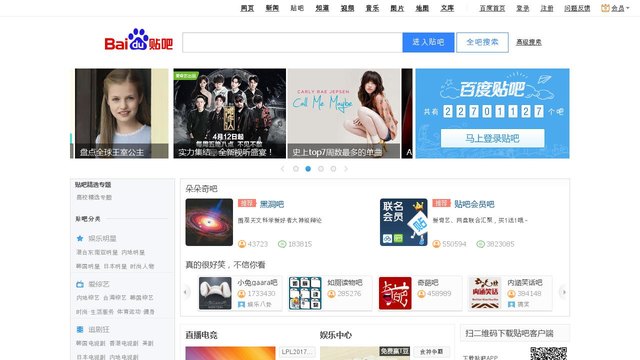Click the star icon beside 娱乐明星

pyautogui.click(x=80, y=238)
